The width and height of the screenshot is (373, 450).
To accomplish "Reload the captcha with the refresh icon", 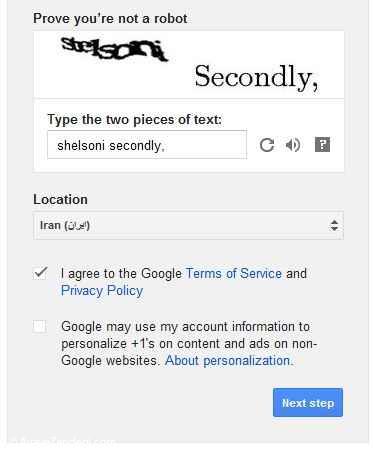I will (267, 145).
